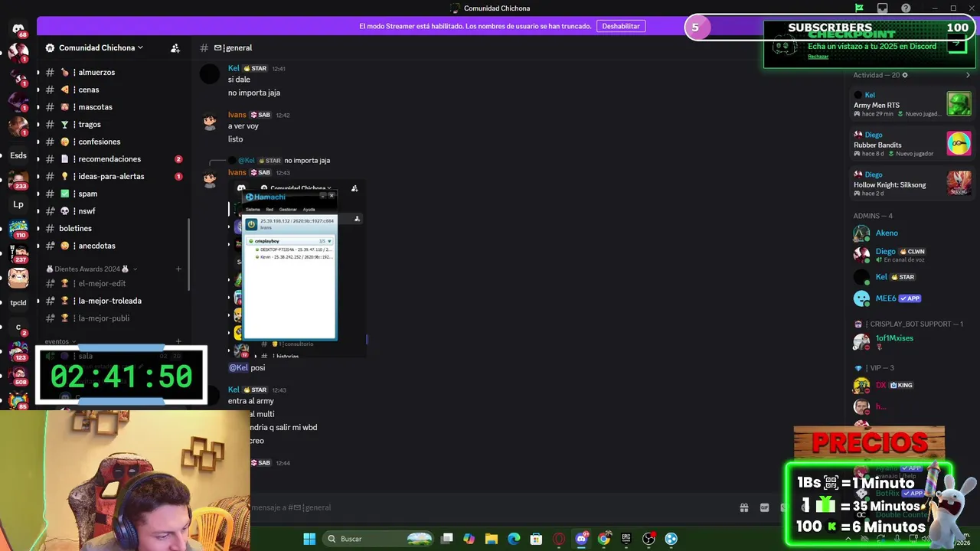Viewport: 980px width, 551px height.
Task: Open Microsoft Store from taskbar
Action: [537, 539]
